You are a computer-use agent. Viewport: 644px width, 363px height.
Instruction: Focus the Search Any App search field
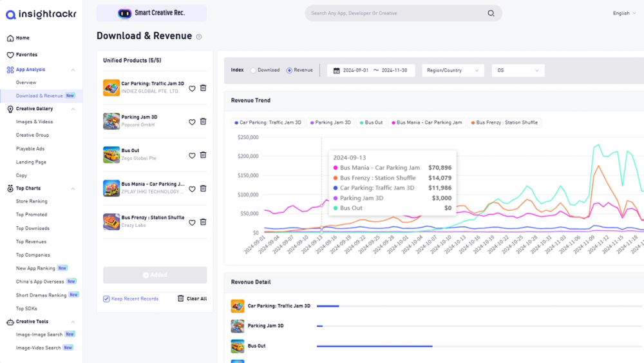[403, 13]
